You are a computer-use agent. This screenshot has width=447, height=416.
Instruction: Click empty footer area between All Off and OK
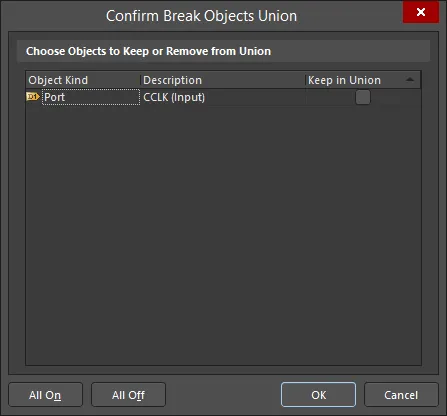(223, 395)
